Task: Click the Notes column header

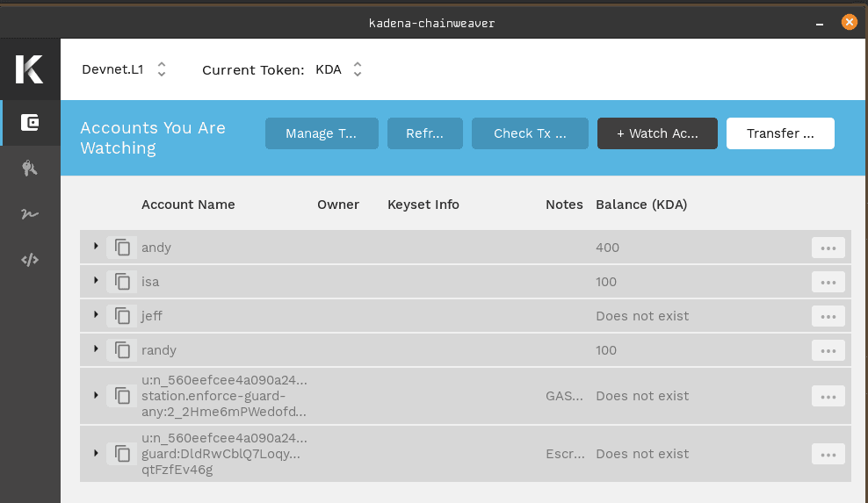Action: (564, 205)
